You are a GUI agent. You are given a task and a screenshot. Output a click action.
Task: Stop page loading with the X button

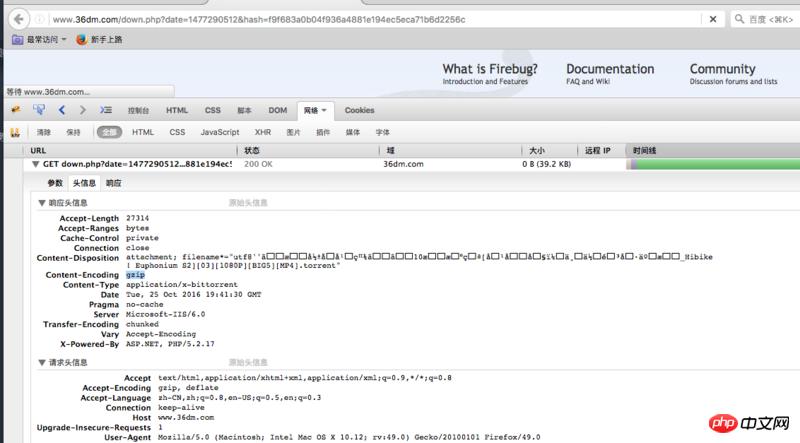[x=713, y=19]
